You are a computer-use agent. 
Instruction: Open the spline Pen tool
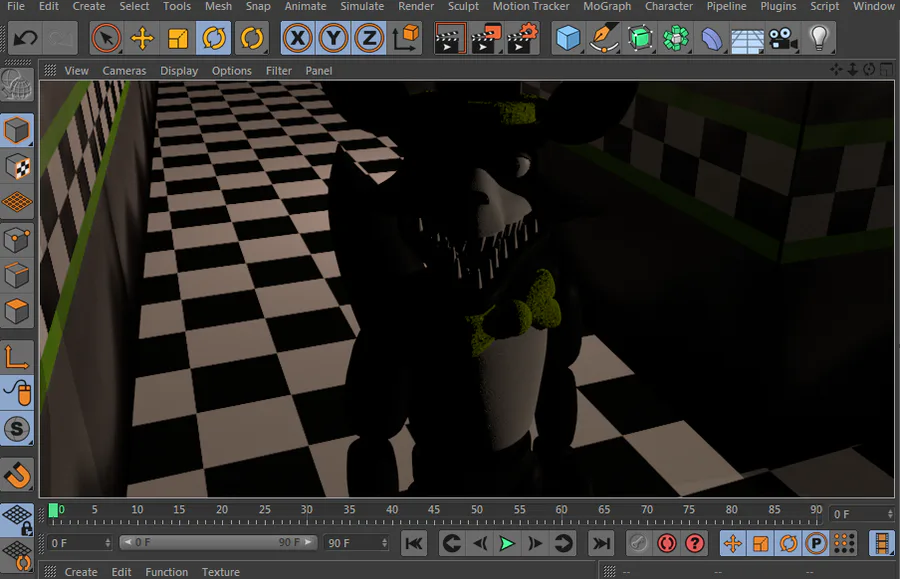(604, 38)
